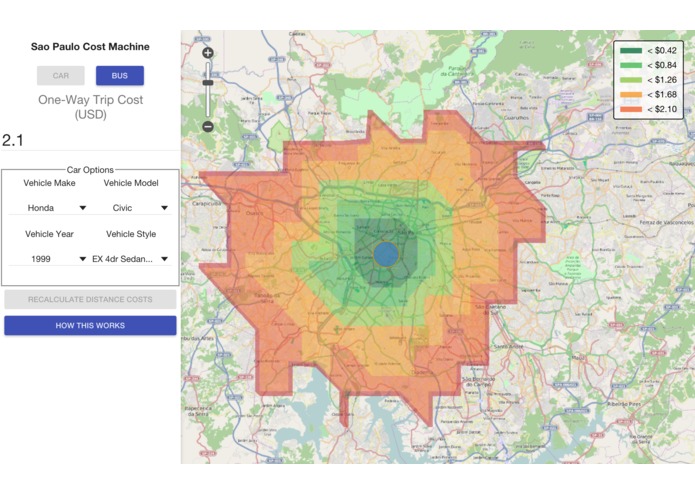695x494 pixels.
Task: Click the map zoom slider handle
Action: pos(208,83)
